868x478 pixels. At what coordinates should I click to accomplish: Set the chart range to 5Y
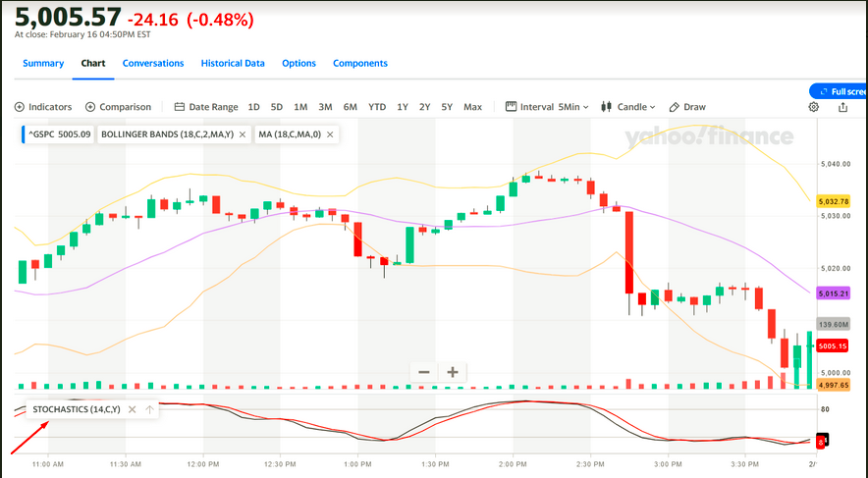(447, 107)
